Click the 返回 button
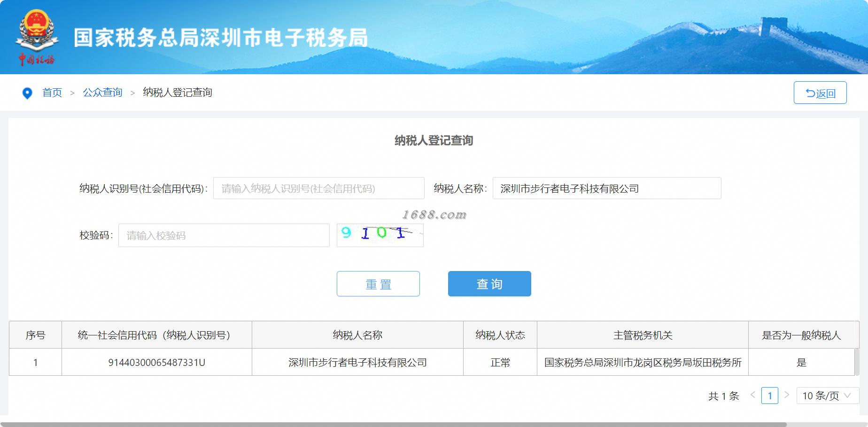Viewport: 868px width, 427px height. point(820,93)
